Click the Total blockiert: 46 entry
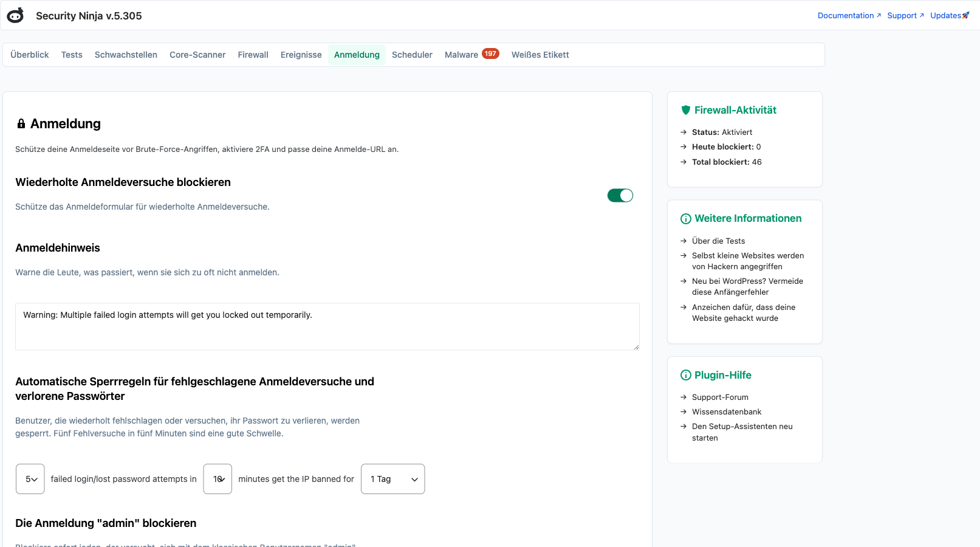 [727, 162]
